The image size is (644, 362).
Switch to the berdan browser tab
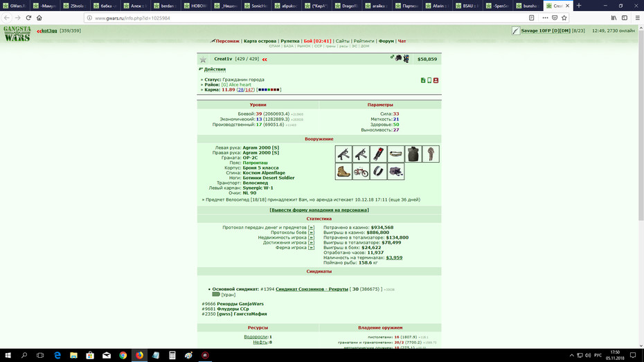pyautogui.click(x=165, y=6)
